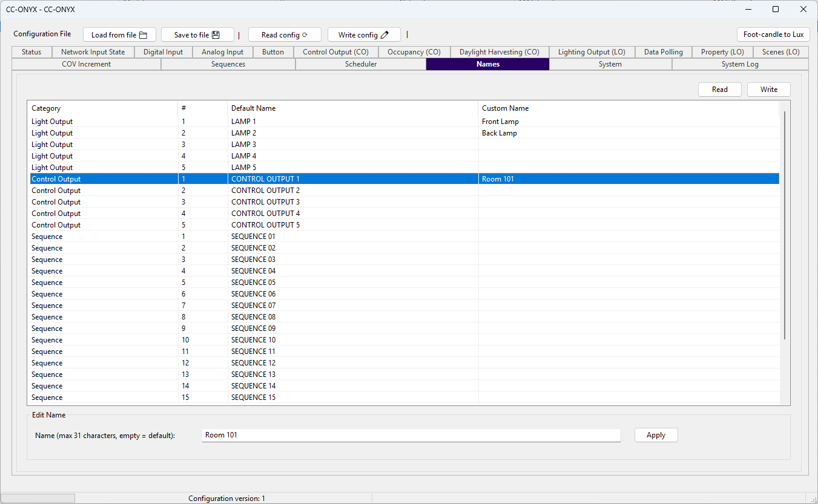Click the Read button above the table
Image resolution: width=818 pixels, height=504 pixels.
coord(720,90)
